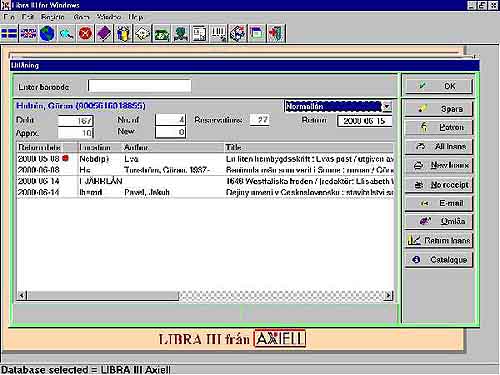Show All loans

pyautogui.click(x=439, y=146)
